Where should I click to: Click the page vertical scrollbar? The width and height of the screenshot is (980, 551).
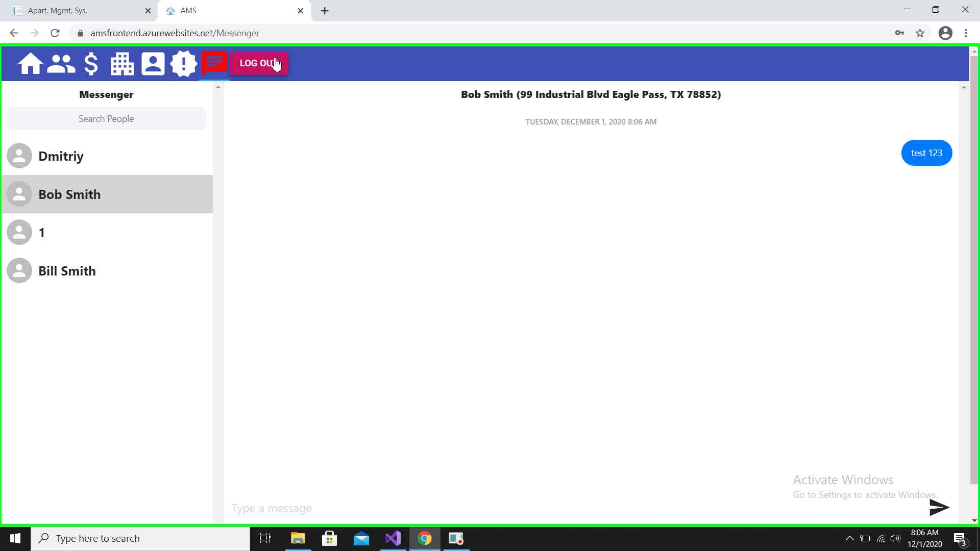pos(974,269)
